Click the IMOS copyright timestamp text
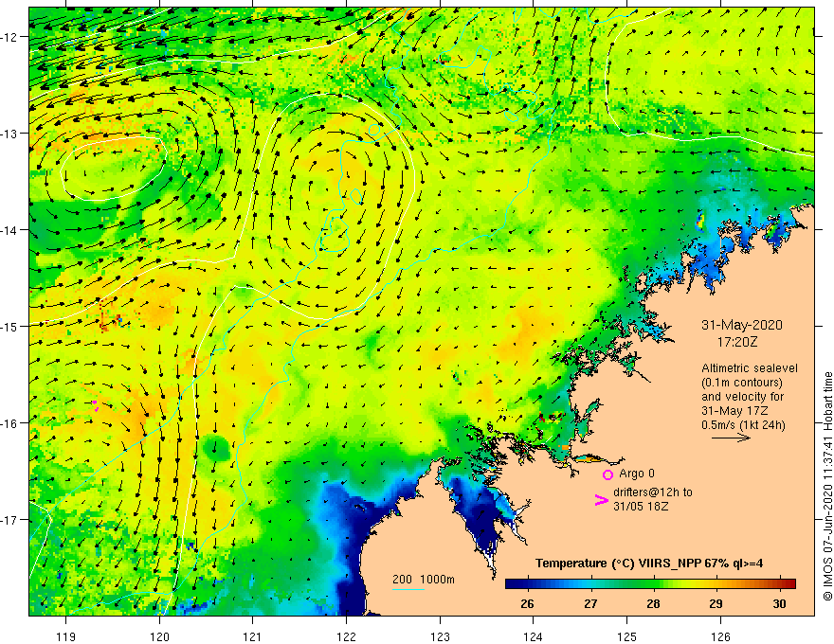834x644 pixels. pyautogui.click(x=827, y=486)
